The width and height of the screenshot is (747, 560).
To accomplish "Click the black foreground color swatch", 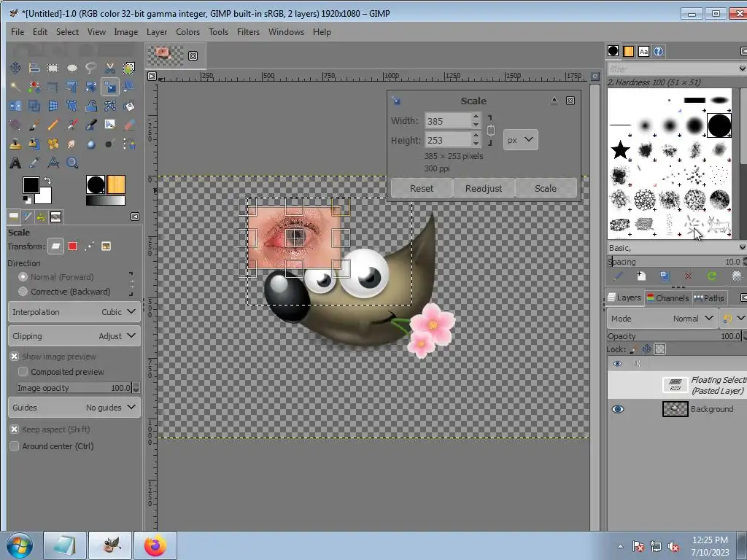I will 31,184.
